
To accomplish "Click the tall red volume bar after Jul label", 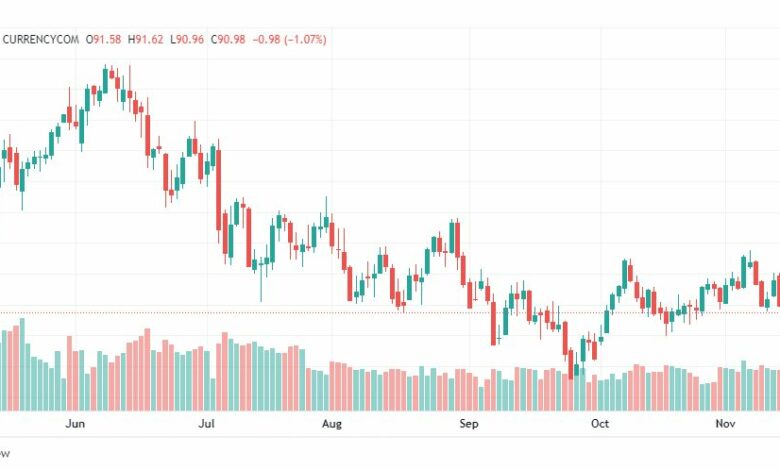I will [224, 371].
